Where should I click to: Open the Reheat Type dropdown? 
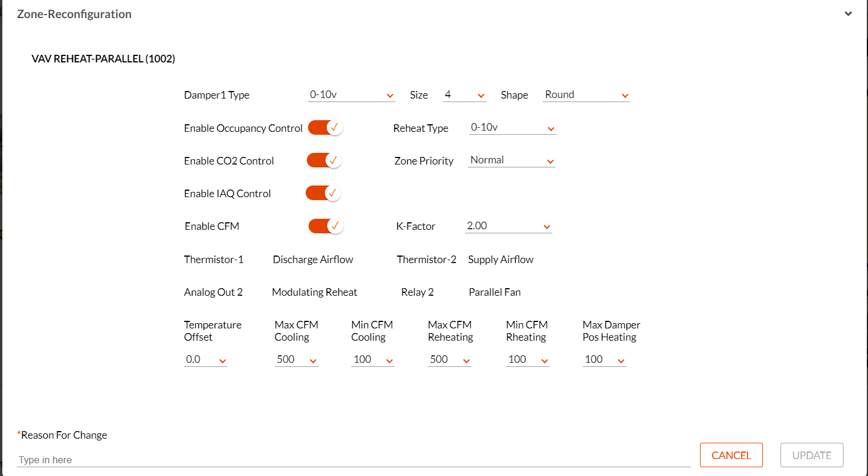(x=513, y=128)
